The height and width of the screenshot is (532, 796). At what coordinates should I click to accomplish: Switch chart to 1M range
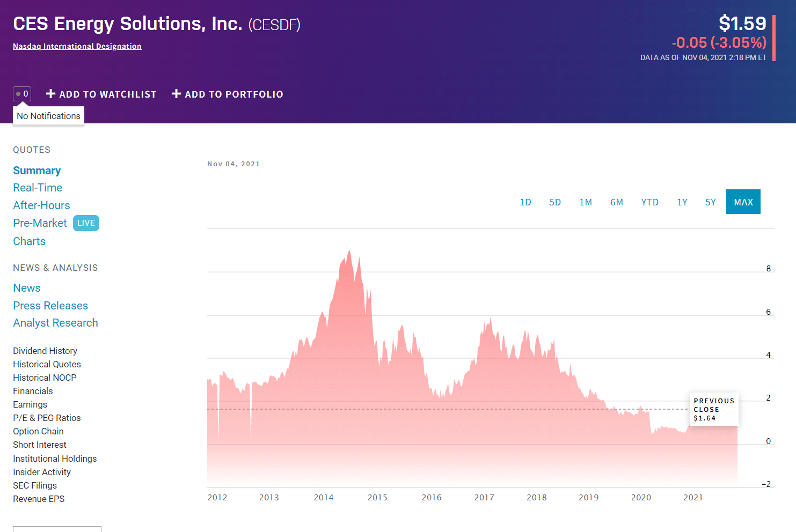586,202
